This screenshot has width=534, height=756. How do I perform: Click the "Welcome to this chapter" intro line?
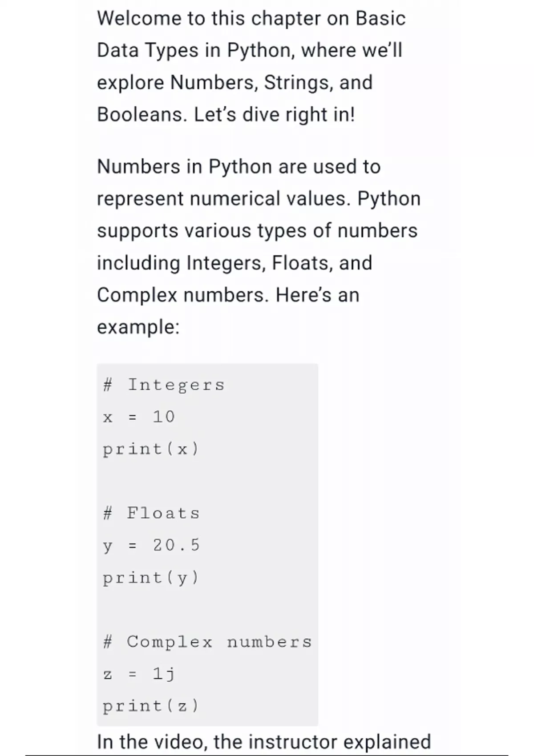pos(251,19)
